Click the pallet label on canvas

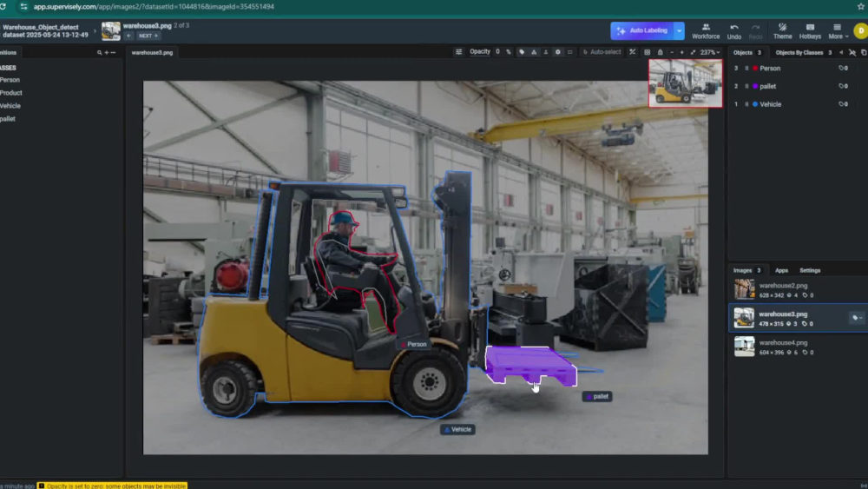[597, 397]
